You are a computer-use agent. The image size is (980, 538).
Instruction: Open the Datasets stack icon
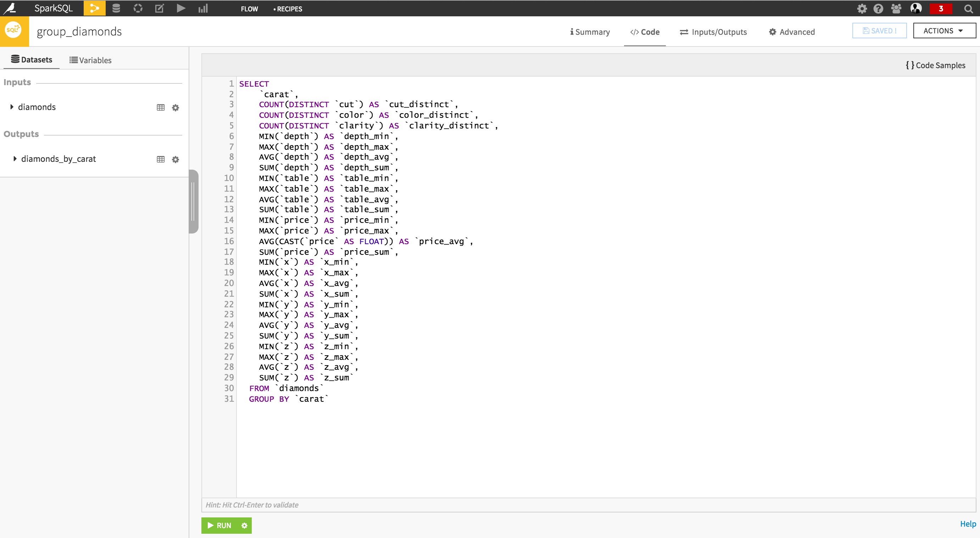116,9
